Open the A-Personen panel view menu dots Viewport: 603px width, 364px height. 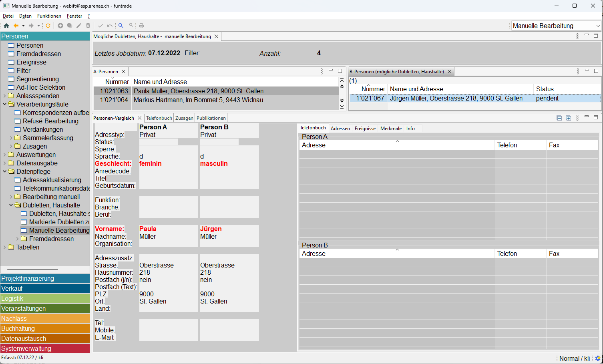(322, 71)
